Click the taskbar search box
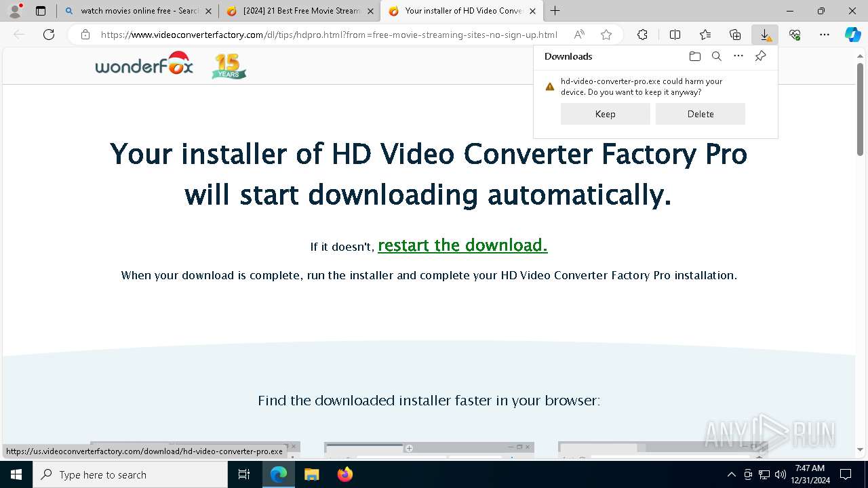Image resolution: width=868 pixels, height=488 pixels. tap(130, 474)
